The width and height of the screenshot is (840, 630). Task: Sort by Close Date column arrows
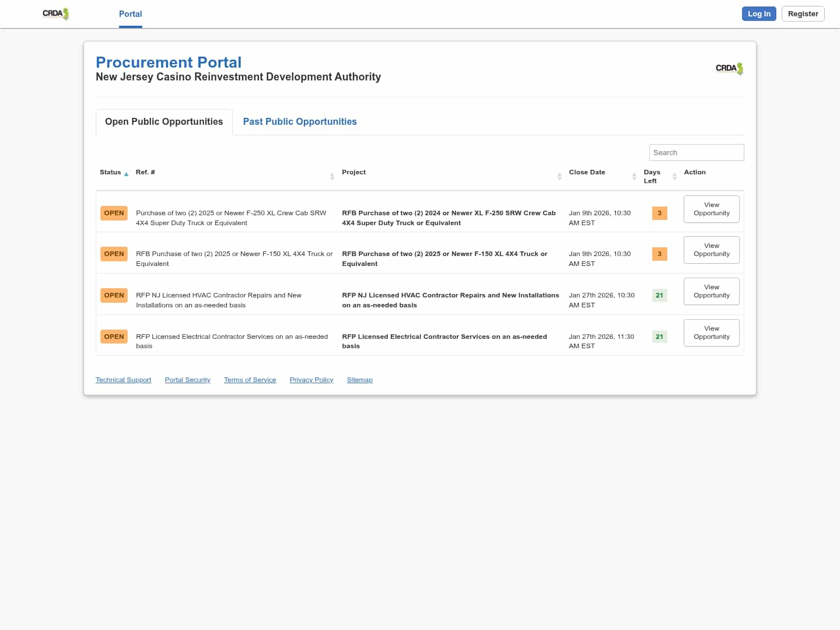click(634, 176)
